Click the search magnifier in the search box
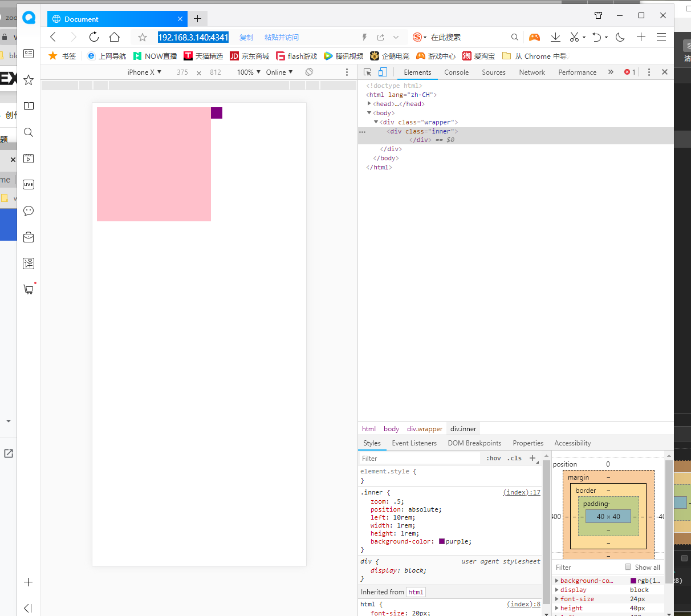This screenshot has width=691, height=616. pos(515,37)
